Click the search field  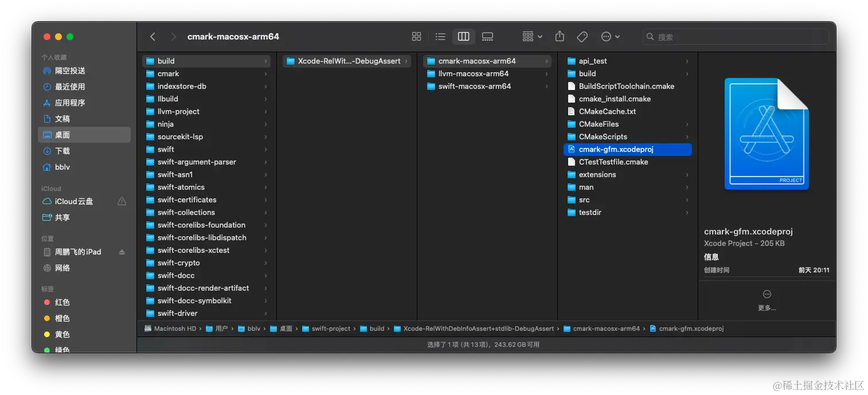tap(736, 37)
